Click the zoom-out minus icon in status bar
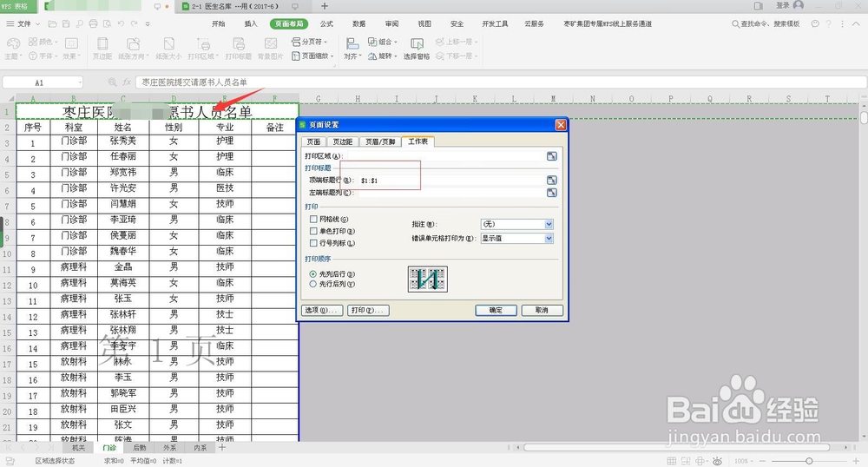Viewport: 868px width, 467px height. [x=763, y=461]
